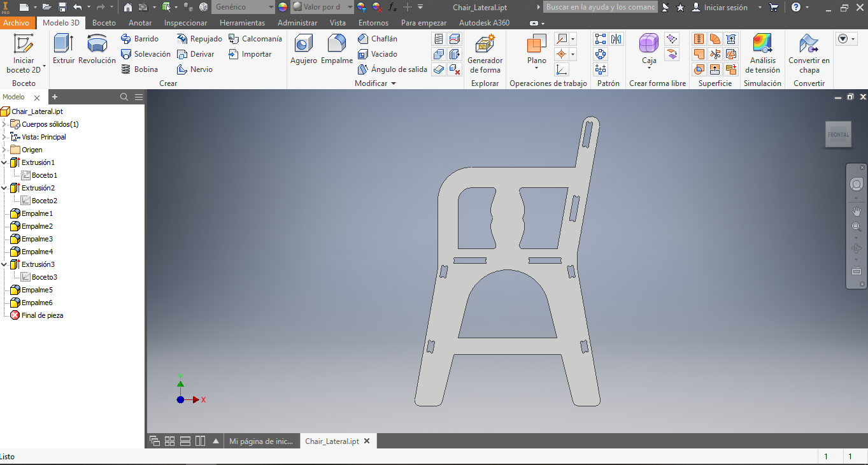Activate the Empalme tool in the ribbon

click(x=337, y=50)
